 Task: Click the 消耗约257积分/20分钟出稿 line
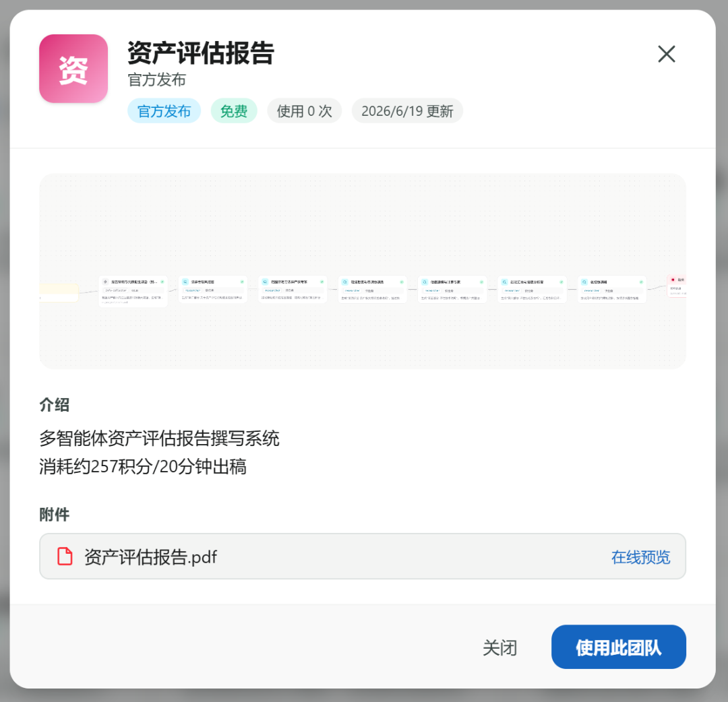143,466
